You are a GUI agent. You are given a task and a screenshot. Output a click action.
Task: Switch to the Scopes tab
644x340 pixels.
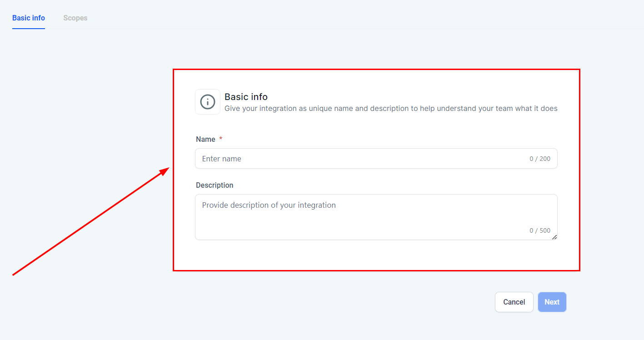click(x=75, y=18)
